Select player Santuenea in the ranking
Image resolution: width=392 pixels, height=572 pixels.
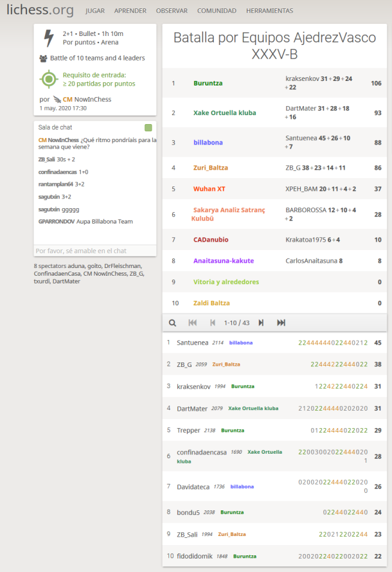(x=192, y=343)
